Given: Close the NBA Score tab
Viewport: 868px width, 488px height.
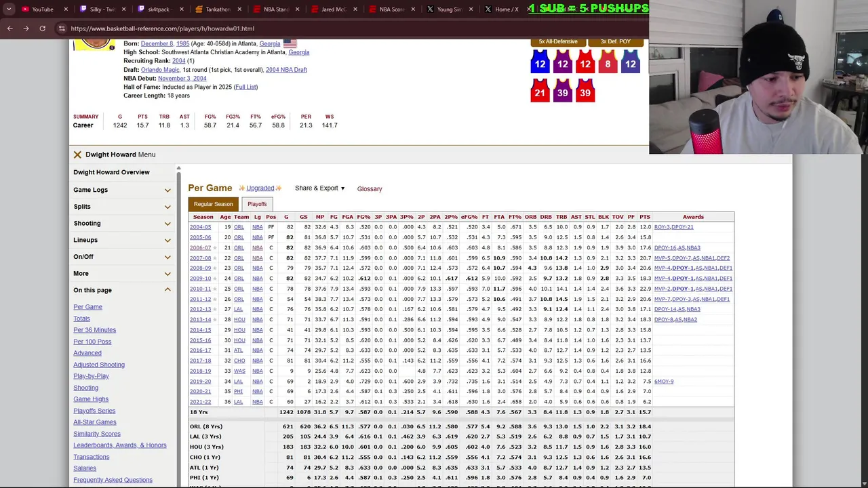Looking at the screenshot, I should click(x=414, y=9).
